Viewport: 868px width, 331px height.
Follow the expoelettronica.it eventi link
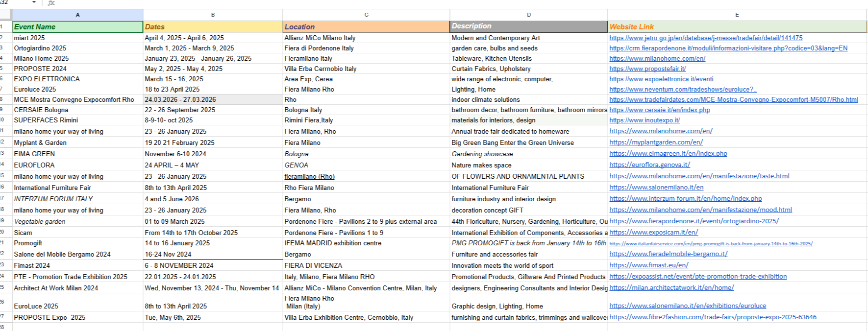[661, 79]
